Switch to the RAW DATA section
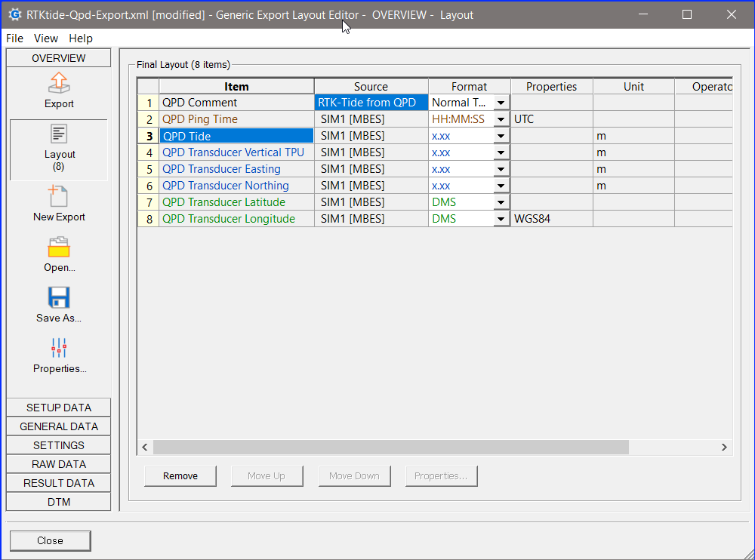Viewport: 755px width, 560px height. pyautogui.click(x=59, y=464)
